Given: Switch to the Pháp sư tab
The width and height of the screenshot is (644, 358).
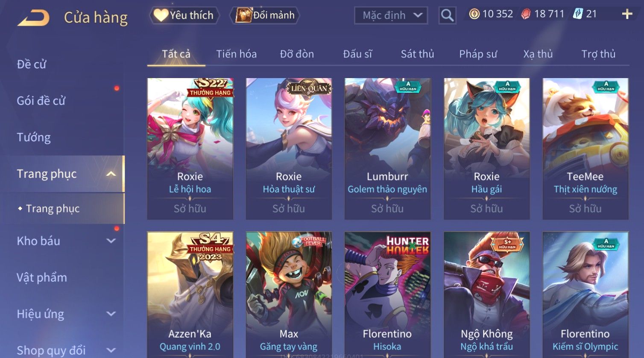Looking at the screenshot, I should click(478, 54).
